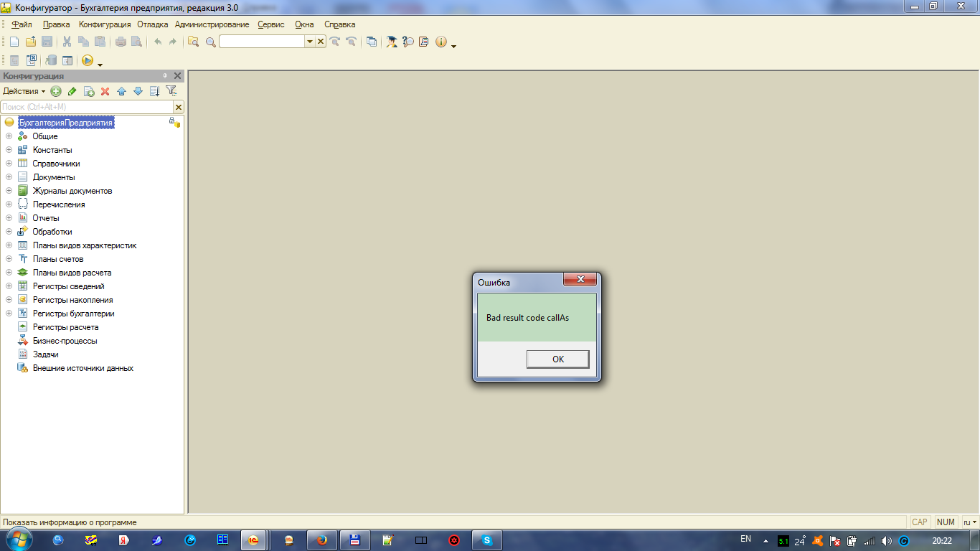Open the Сервис menu

point(271,24)
